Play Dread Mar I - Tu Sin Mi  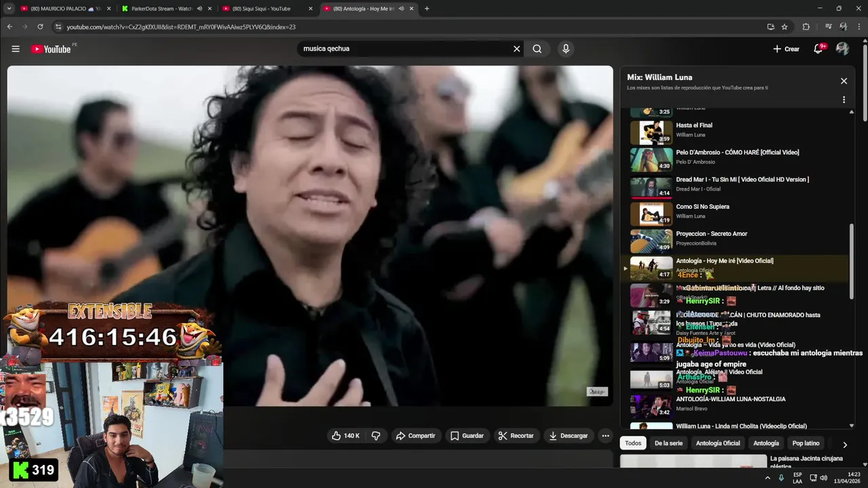736,186
